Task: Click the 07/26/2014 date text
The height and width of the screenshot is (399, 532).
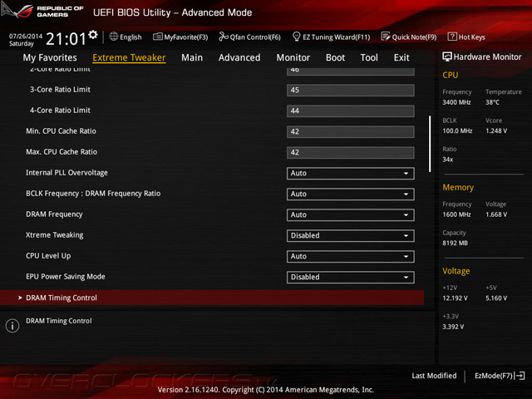Action: pyautogui.click(x=26, y=36)
